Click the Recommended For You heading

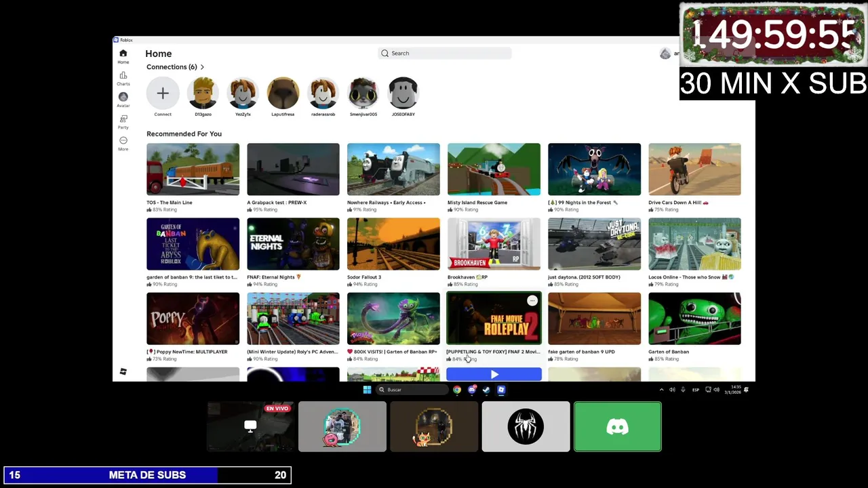click(x=184, y=134)
